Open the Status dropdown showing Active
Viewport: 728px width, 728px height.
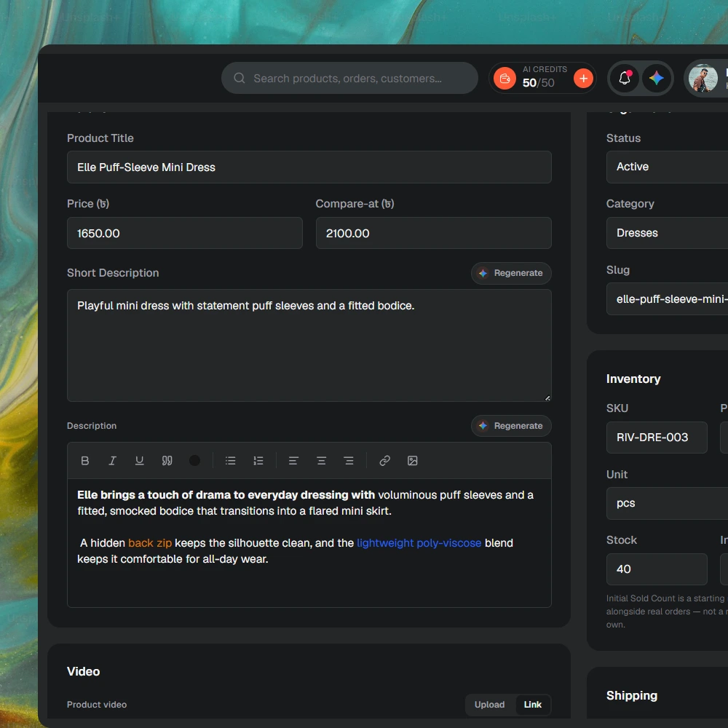click(x=667, y=167)
